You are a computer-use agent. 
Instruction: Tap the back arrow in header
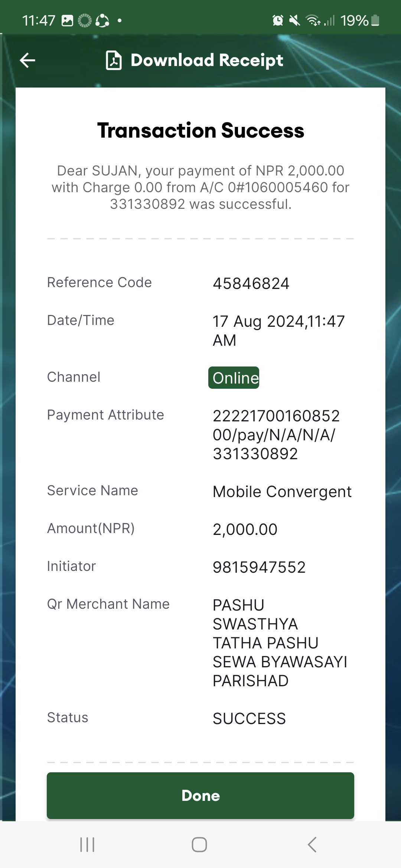tap(27, 60)
